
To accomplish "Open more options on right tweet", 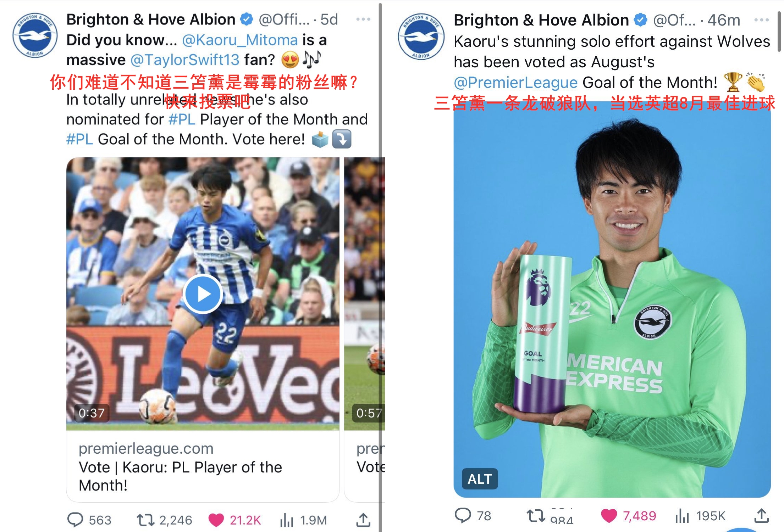I will 761,20.
